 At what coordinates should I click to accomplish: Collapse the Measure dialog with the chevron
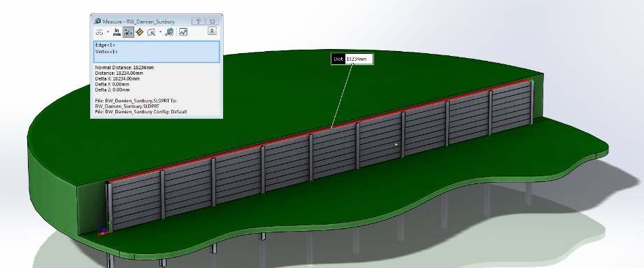212,31
